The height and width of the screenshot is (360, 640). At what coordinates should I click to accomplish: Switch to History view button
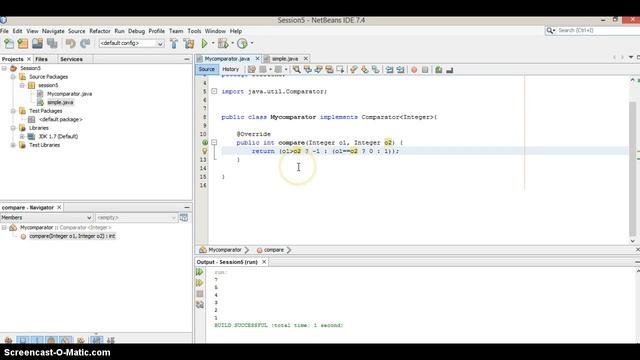click(231, 69)
